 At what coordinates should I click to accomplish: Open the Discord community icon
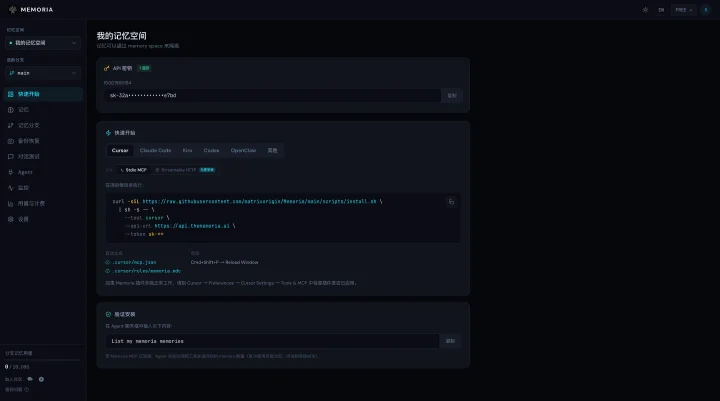[30, 379]
